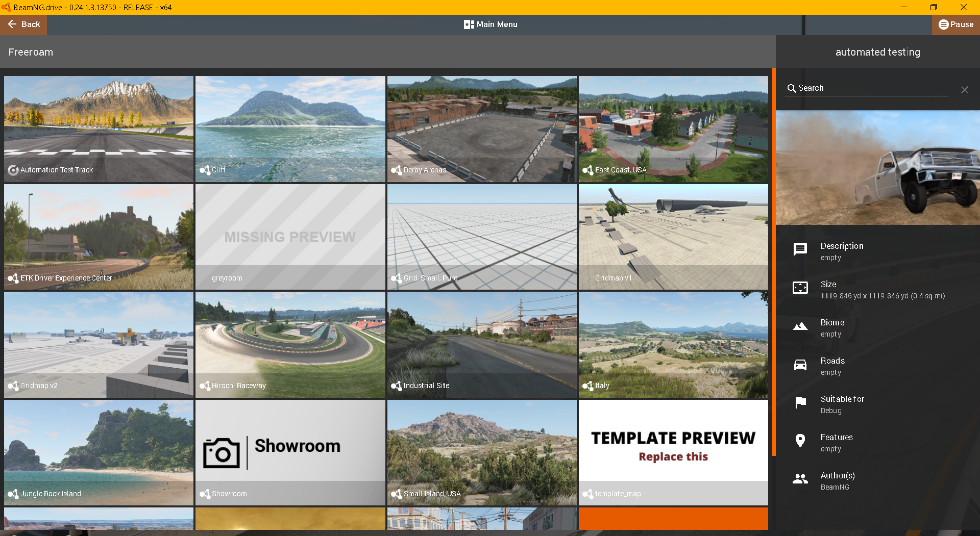The height and width of the screenshot is (536, 980).
Task: Click the spawn-points icon on Hirochi Raceway
Action: tap(205, 386)
